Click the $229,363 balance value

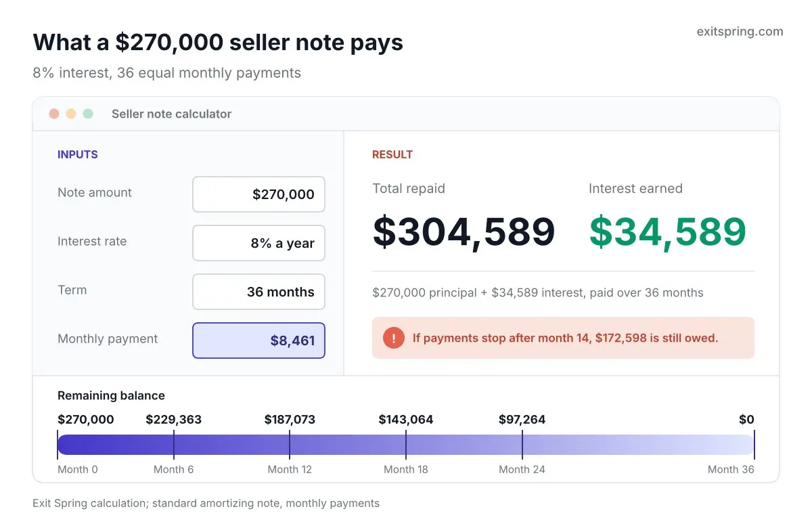[174, 420]
